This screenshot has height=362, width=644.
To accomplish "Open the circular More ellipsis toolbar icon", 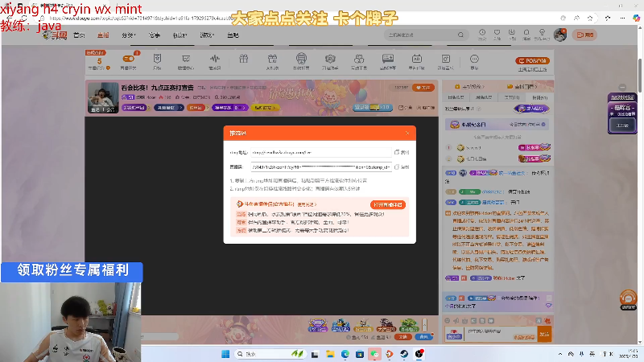I will [x=474, y=59].
